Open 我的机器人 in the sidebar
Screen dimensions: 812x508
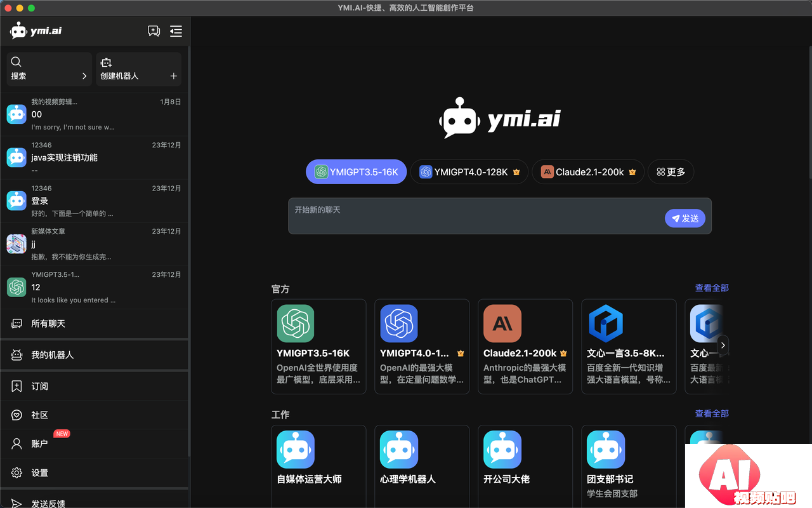[95, 355]
